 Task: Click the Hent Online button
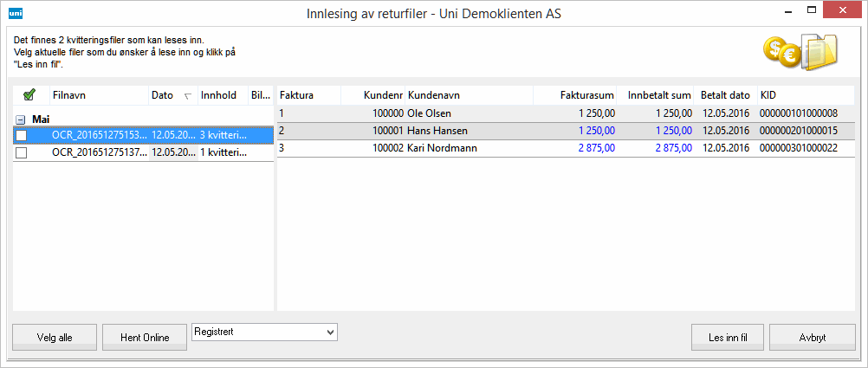[x=144, y=338]
